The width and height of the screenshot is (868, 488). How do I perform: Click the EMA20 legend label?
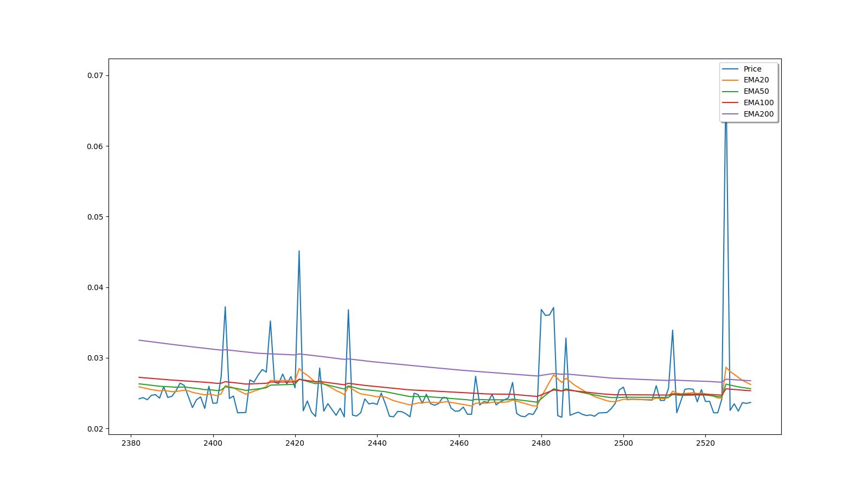pyautogui.click(x=756, y=80)
